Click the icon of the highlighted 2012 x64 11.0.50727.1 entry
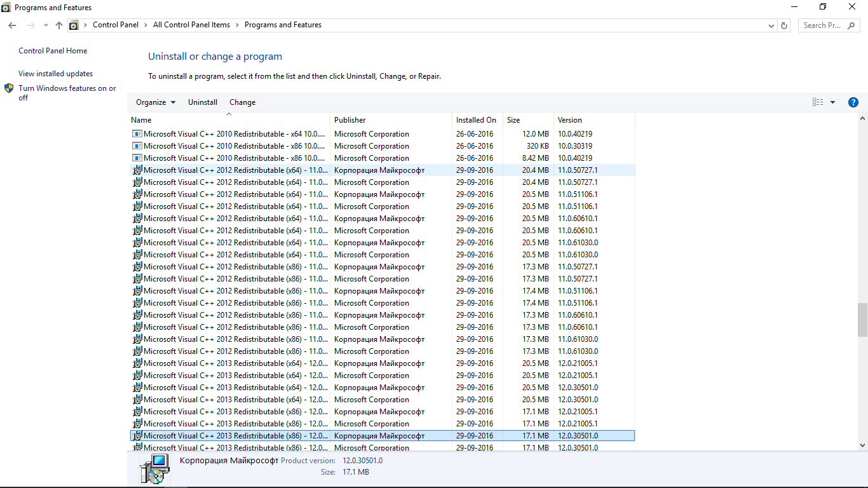The height and width of the screenshot is (488, 868). pyautogui.click(x=137, y=170)
